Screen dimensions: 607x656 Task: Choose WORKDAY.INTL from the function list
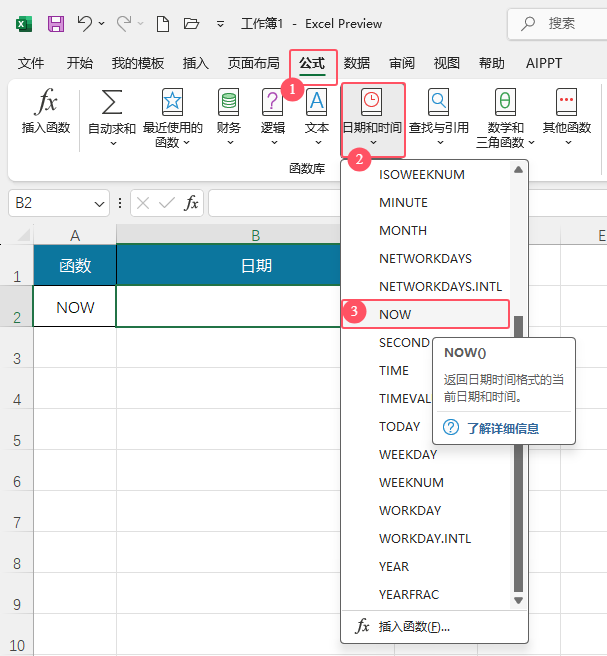coord(426,538)
